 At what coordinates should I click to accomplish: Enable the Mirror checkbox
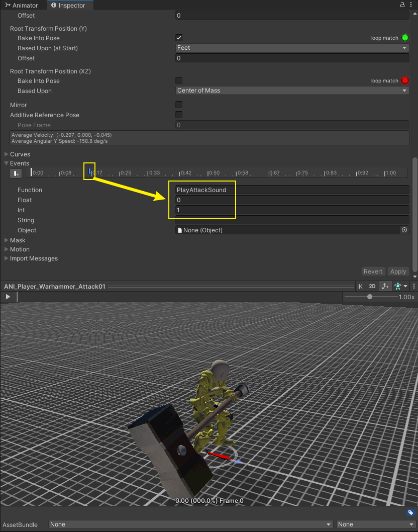coord(179,105)
